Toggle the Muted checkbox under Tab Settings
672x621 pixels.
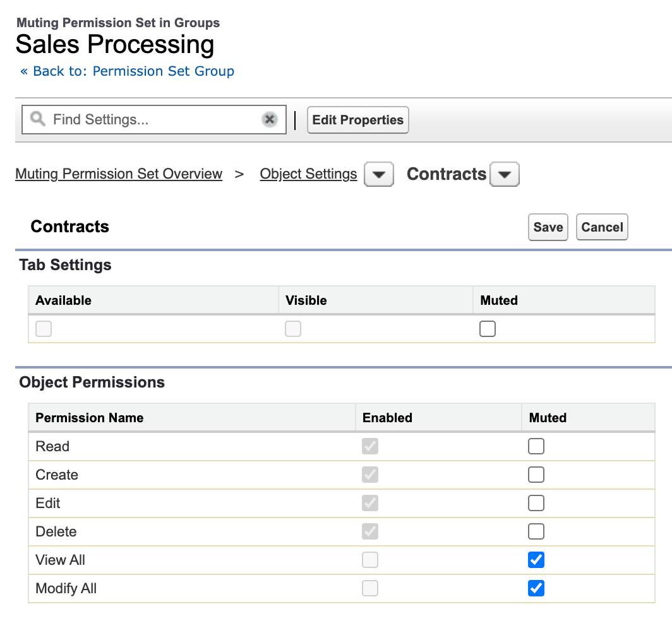486,328
